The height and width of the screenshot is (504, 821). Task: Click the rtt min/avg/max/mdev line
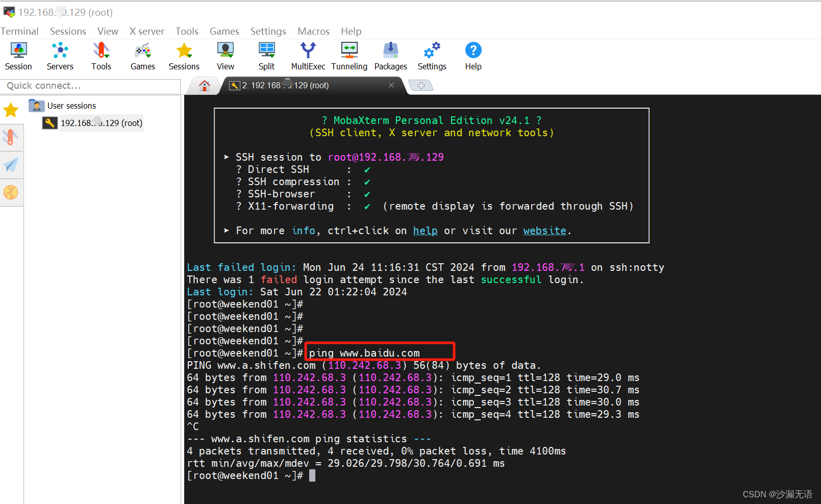coord(346,463)
